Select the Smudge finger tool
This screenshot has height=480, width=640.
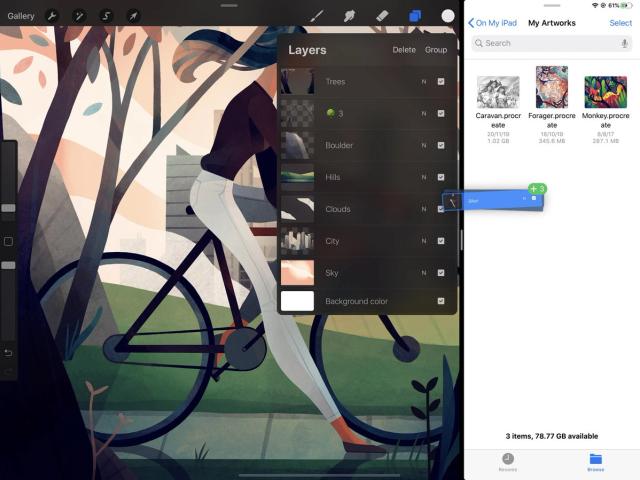click(x=349, y=16)
